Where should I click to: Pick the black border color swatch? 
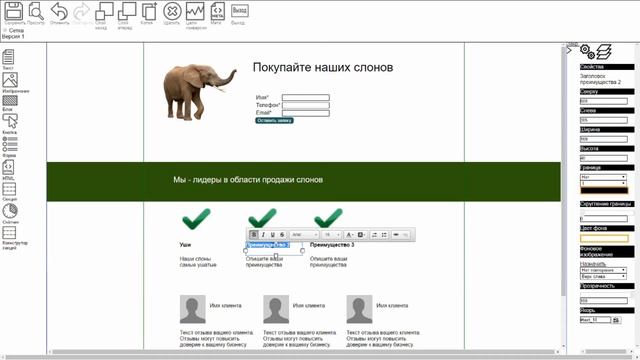[604, 191]
